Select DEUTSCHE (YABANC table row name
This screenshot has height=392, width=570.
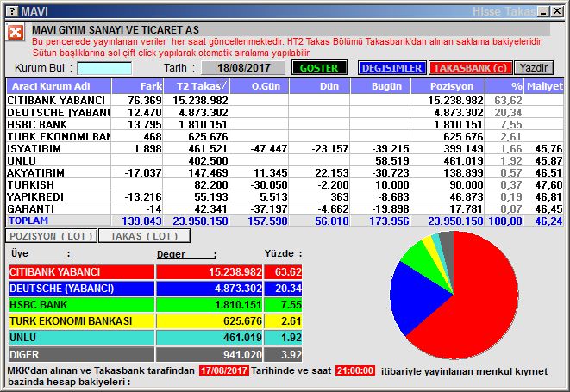(59, 113)
